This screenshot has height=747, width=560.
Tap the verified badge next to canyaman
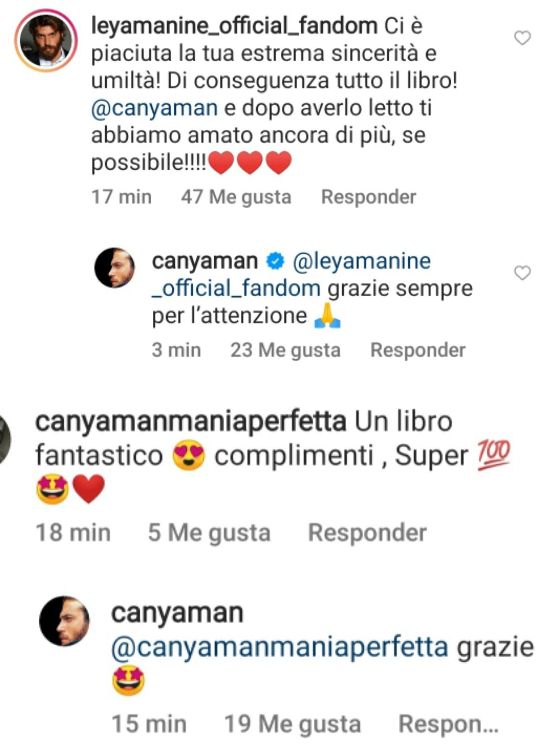click(x=275, y=262)
